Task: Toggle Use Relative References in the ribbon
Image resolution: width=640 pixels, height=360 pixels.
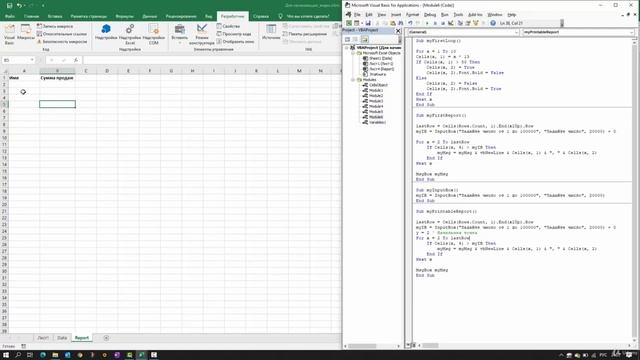Action: click(x=62, y=34)
